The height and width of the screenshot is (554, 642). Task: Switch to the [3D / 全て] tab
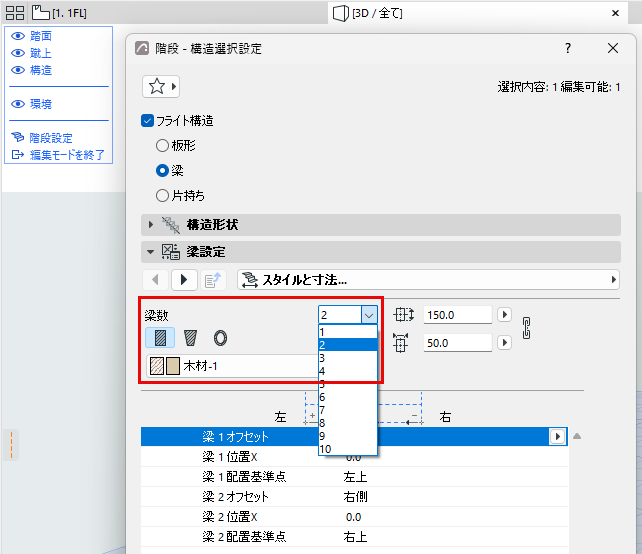pos(367,13)
